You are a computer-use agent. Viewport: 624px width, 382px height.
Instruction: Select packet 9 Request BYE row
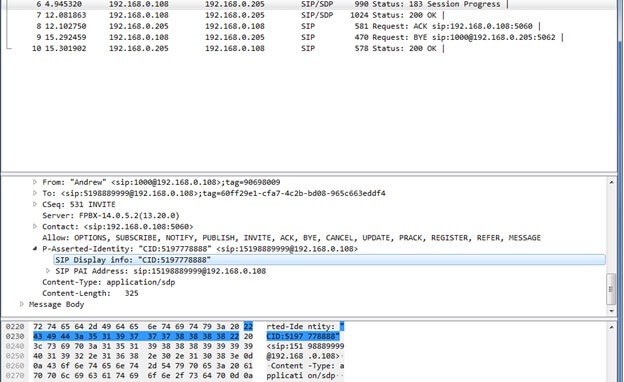click(x=308, y=37)
